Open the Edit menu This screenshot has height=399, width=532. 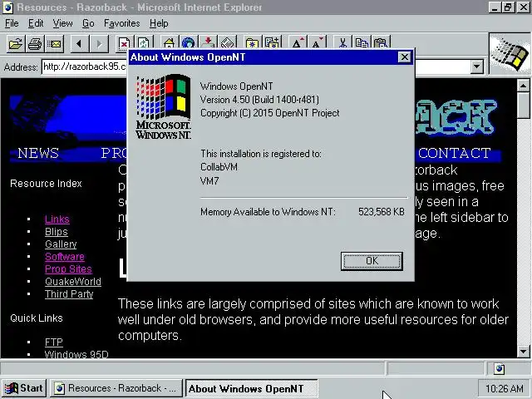click(x=36, y=23)
